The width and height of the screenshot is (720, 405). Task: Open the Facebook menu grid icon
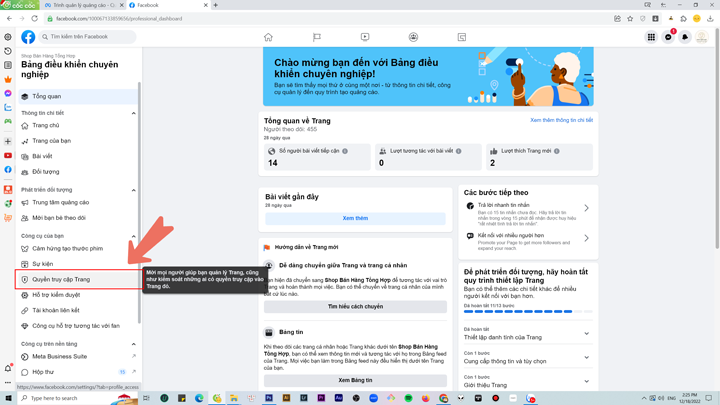(x=651, y=37)
